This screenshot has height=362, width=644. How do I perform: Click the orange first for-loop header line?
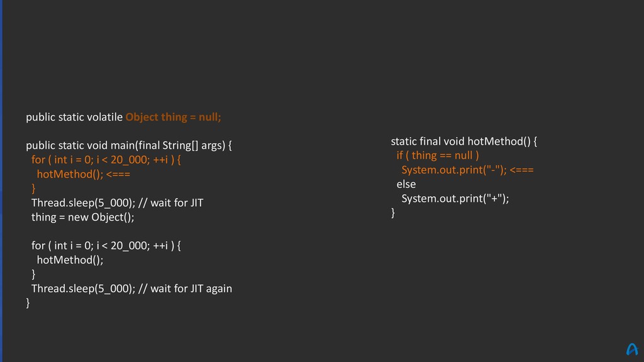106,160
